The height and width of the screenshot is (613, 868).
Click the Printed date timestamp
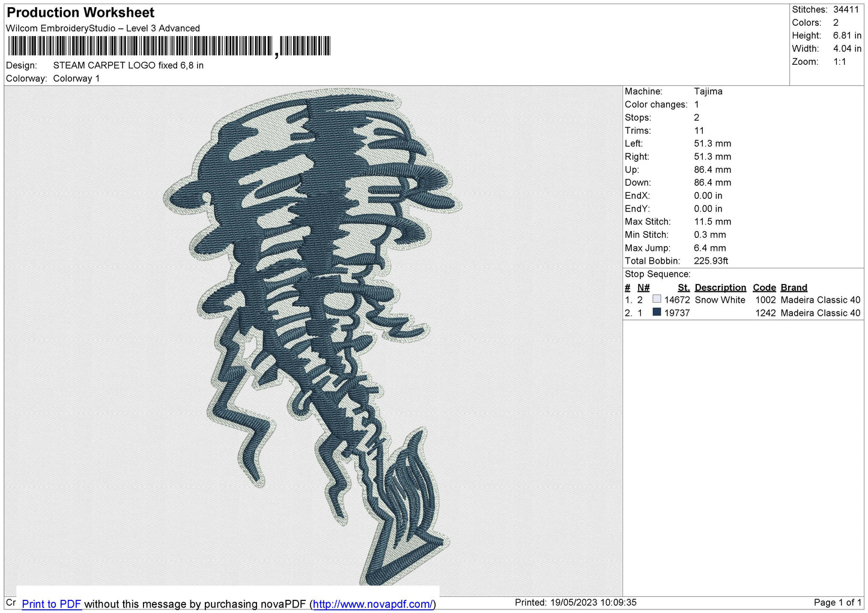(x=575, y=602)
